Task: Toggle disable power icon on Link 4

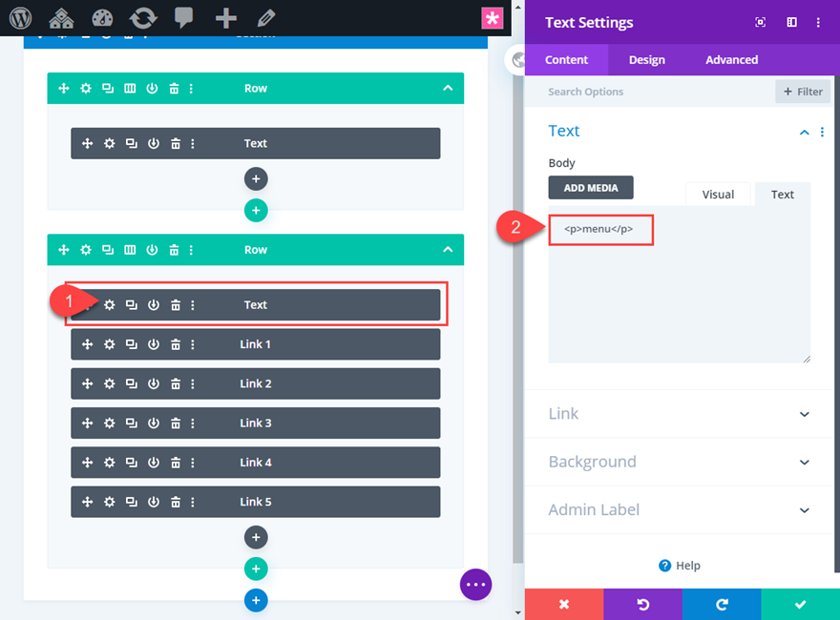Action: pos(154,463)
